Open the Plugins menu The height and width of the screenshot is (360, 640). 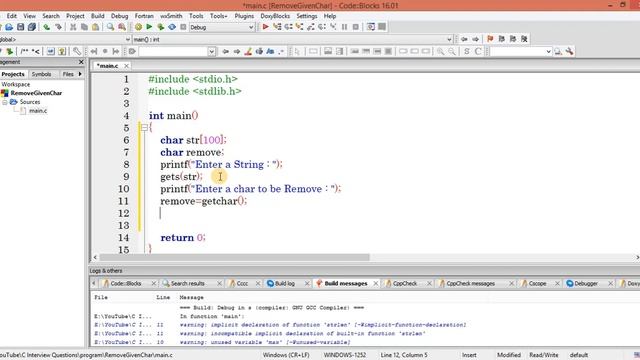(244, 16)
